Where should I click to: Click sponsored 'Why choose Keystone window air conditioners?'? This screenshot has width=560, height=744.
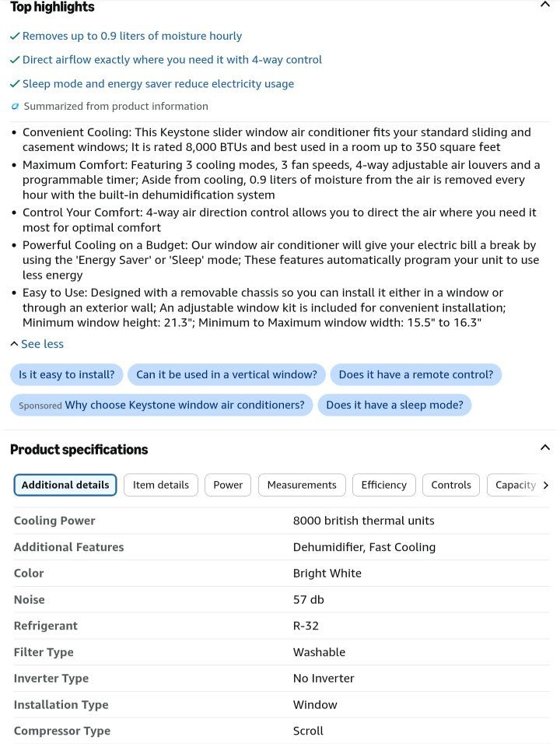tap(161, 405)
